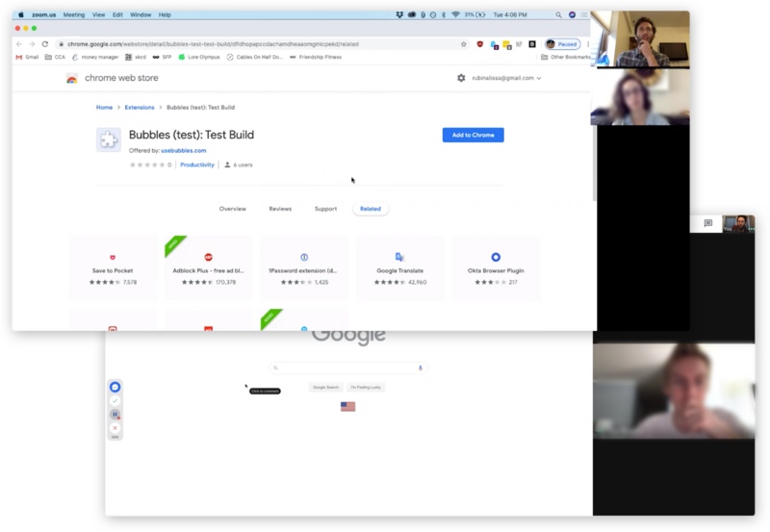The height and width of the screenshot is (532, 770).
Task: Click the Chrome address bar URL
Action: pyautogui.click(x=213, y=44)
